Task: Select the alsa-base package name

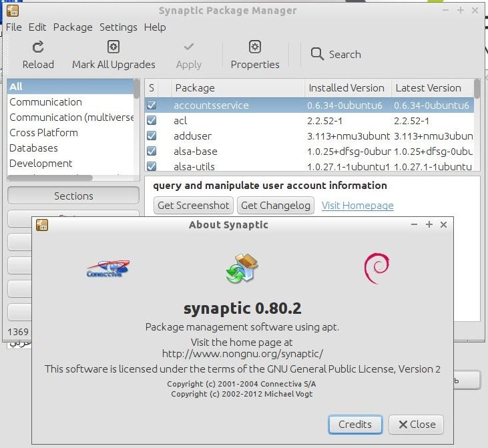Action: (x=196, y=152)
